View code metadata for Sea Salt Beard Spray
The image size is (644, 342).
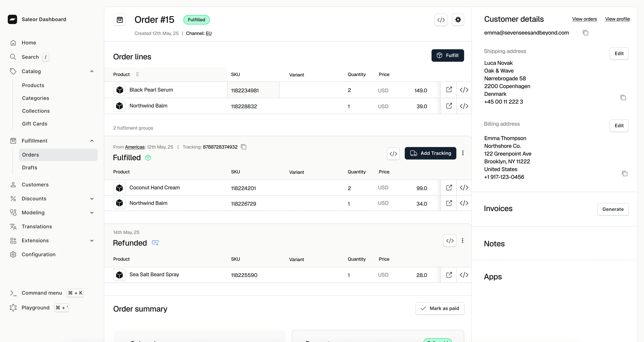coord(464,275)
